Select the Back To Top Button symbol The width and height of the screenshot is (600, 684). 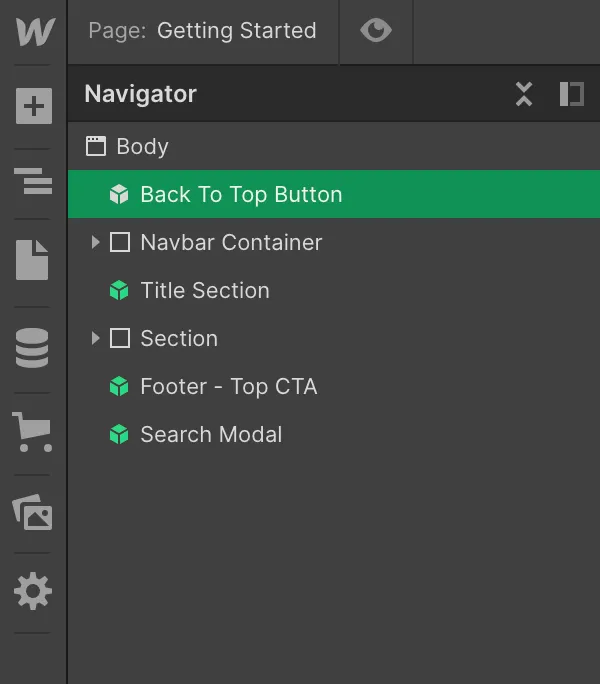(x=241, y=194)
